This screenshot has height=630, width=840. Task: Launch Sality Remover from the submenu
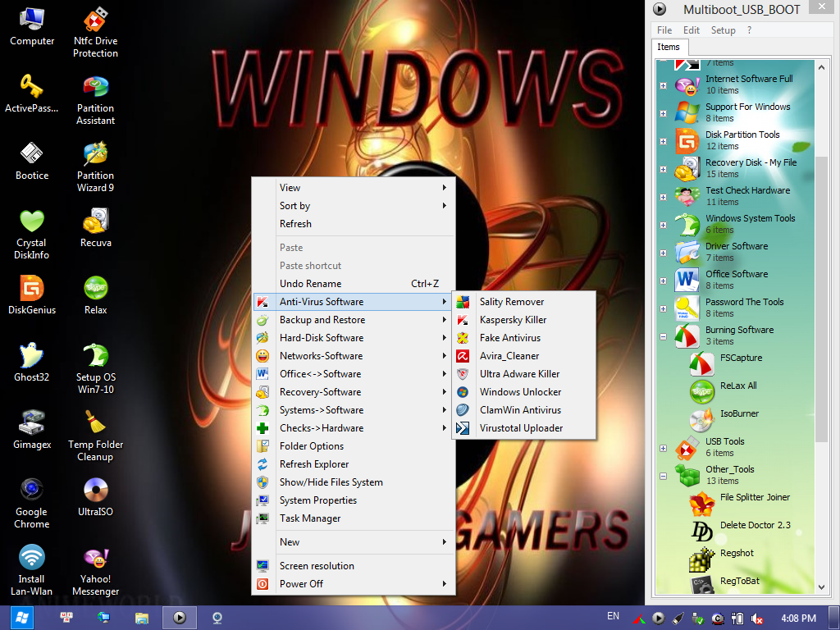524,302
